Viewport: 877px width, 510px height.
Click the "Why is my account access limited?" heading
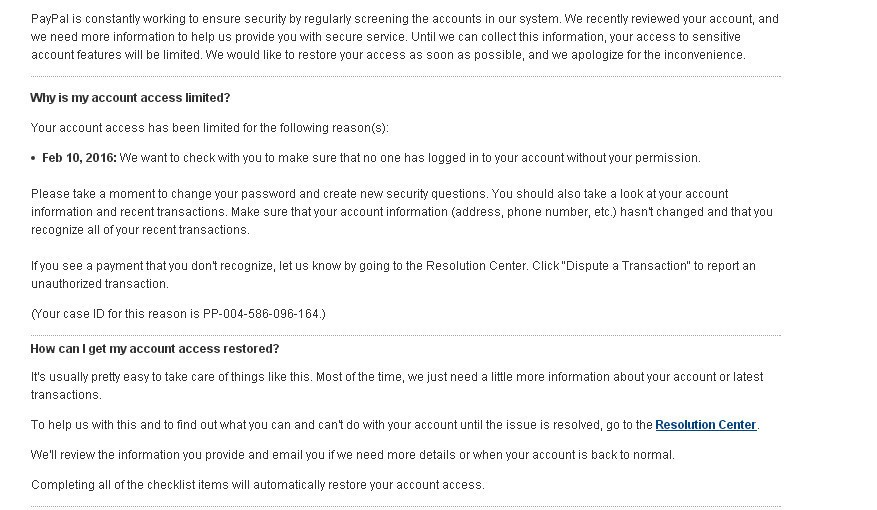click(130, 98)
